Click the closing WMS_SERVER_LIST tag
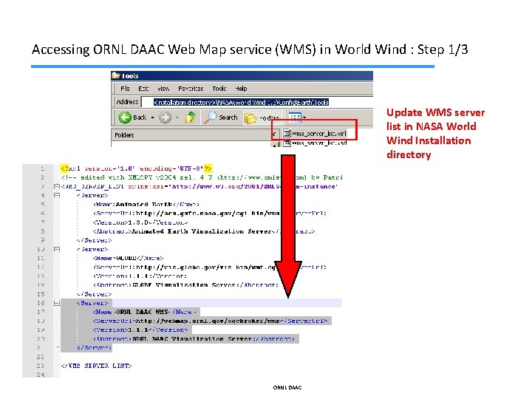The image size is (532, 399). 96,366
